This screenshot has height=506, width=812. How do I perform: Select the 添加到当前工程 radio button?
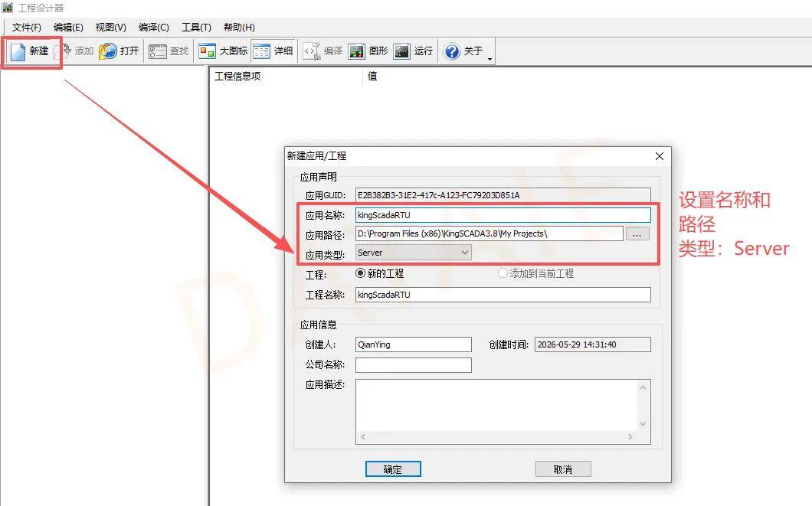503,273
